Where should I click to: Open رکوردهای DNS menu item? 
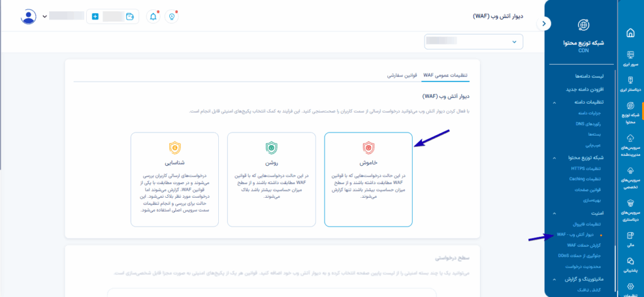click(588, 123)
